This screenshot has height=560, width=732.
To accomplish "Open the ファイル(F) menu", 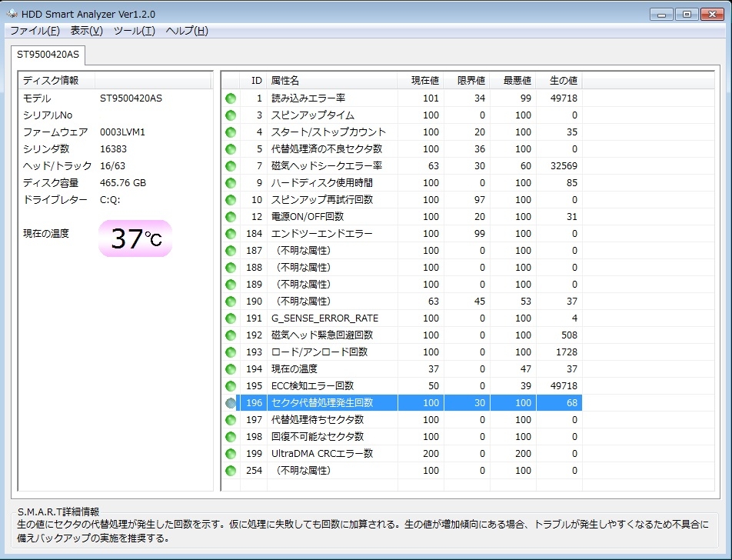I will [35, 31].
